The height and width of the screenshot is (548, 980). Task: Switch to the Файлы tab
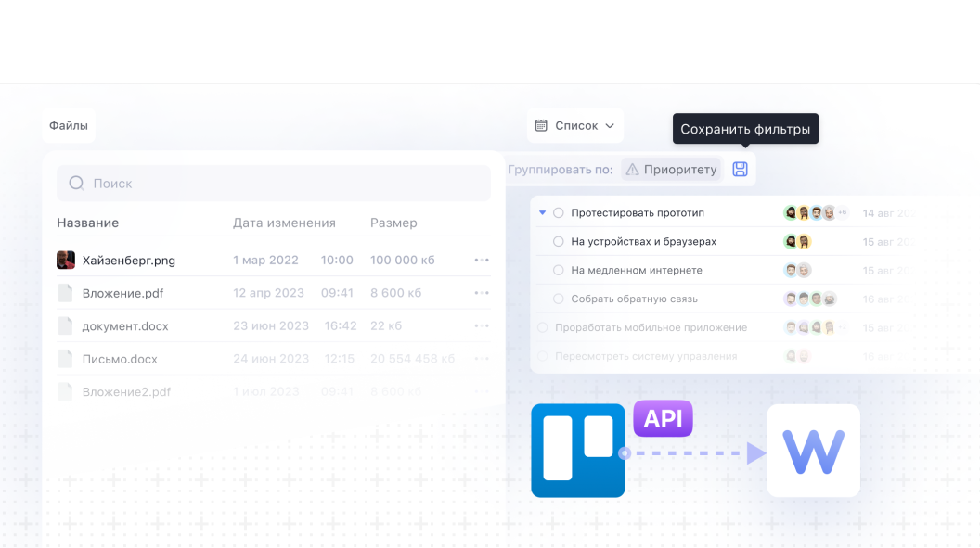tap(68, 124)
